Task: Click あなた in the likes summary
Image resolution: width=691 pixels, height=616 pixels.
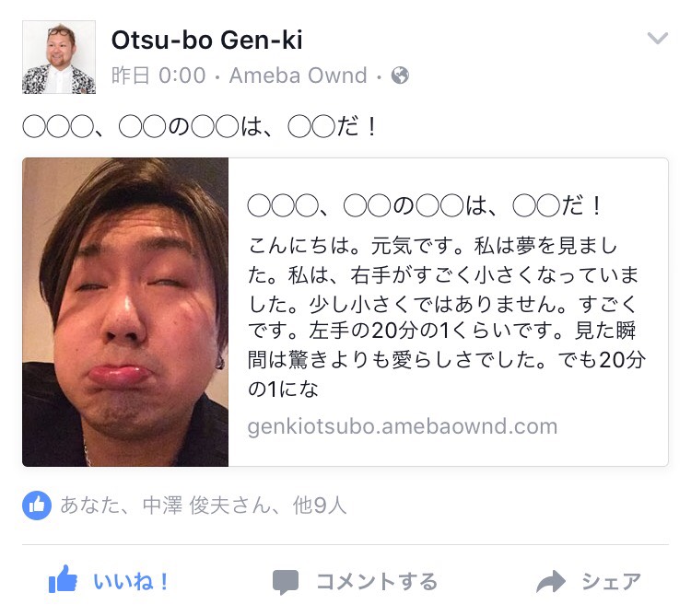Action: (90, 506)
